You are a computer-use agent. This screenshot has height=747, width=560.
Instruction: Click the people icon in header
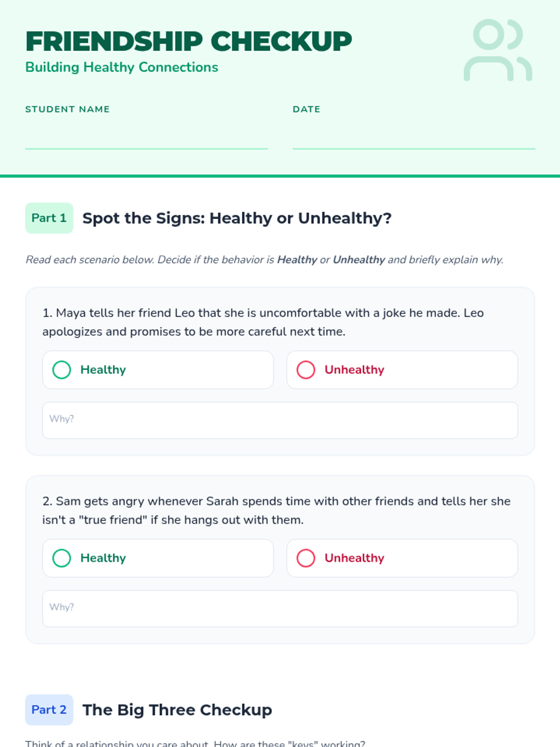[x=497, y=50]
